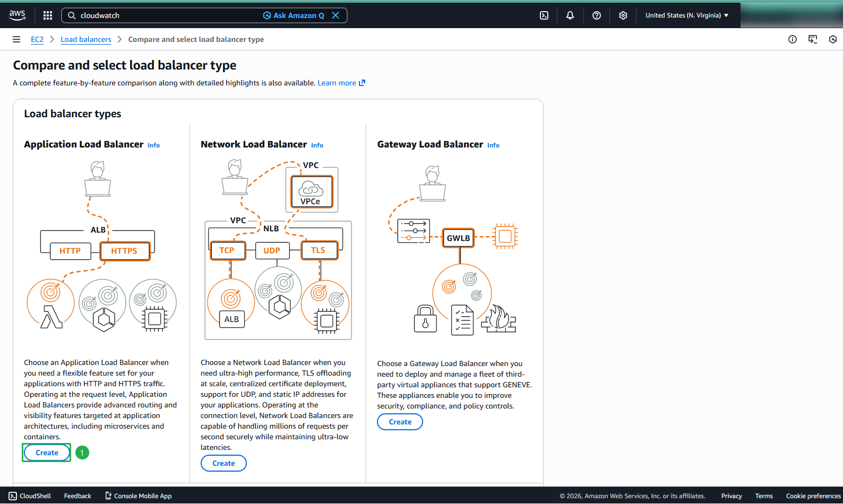Click the search magnifier icon

click(x=72, y=15)
